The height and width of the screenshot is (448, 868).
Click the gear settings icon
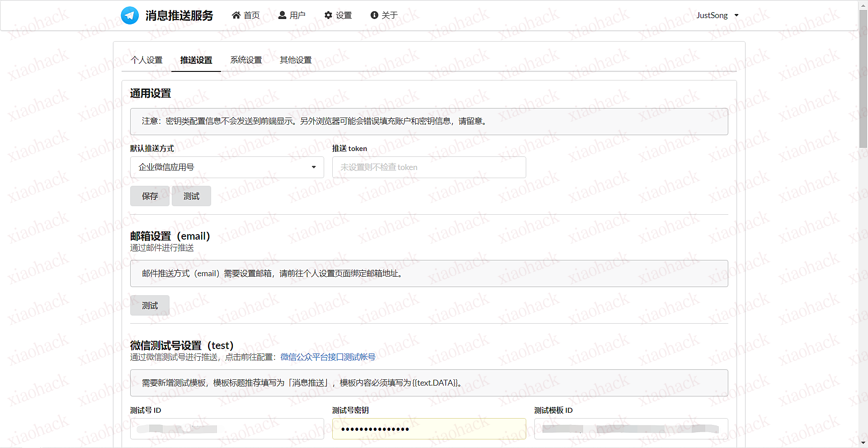328,15
